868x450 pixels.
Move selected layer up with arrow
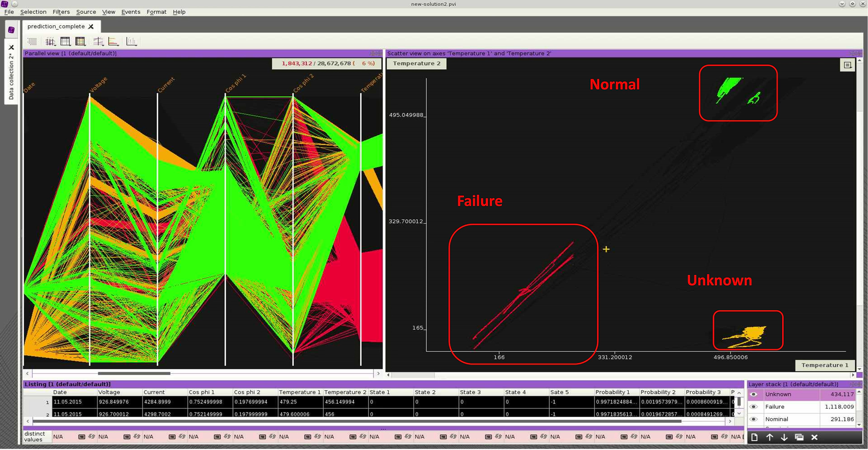pos(769,437)
